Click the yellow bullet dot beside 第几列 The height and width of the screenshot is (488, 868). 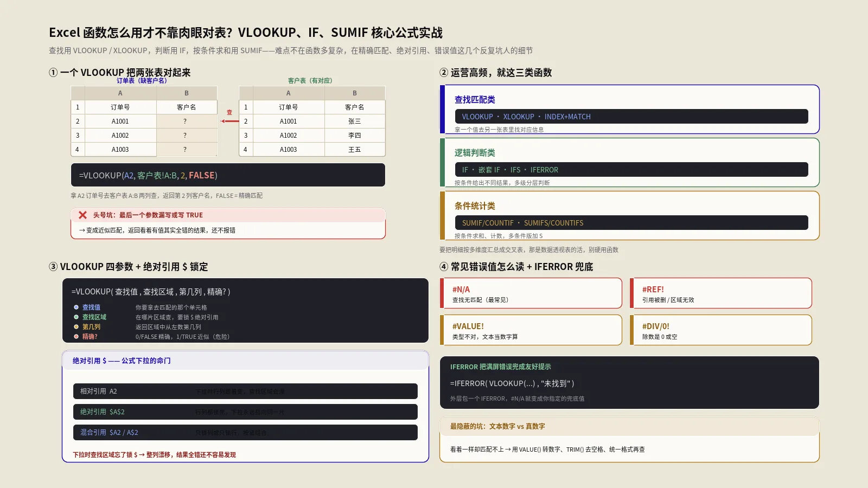point(76,327)
